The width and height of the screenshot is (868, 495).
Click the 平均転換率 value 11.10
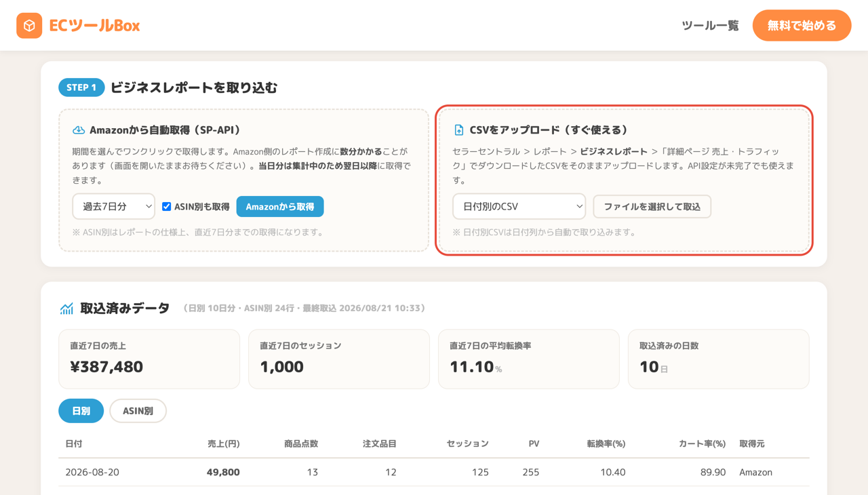(471, 367)
